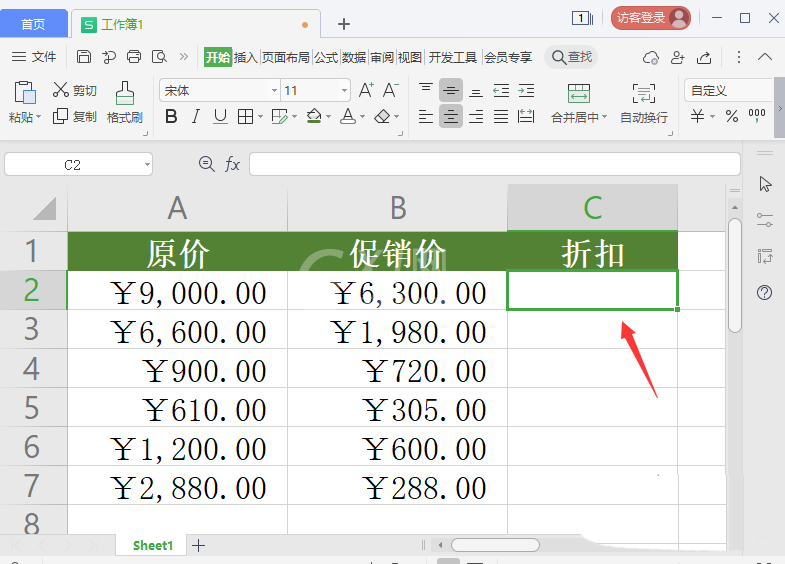Expand the borders dropdown arrow
The width and height of the screenshot is (785, 564).
pyautogui.click(x=260, y=117)
